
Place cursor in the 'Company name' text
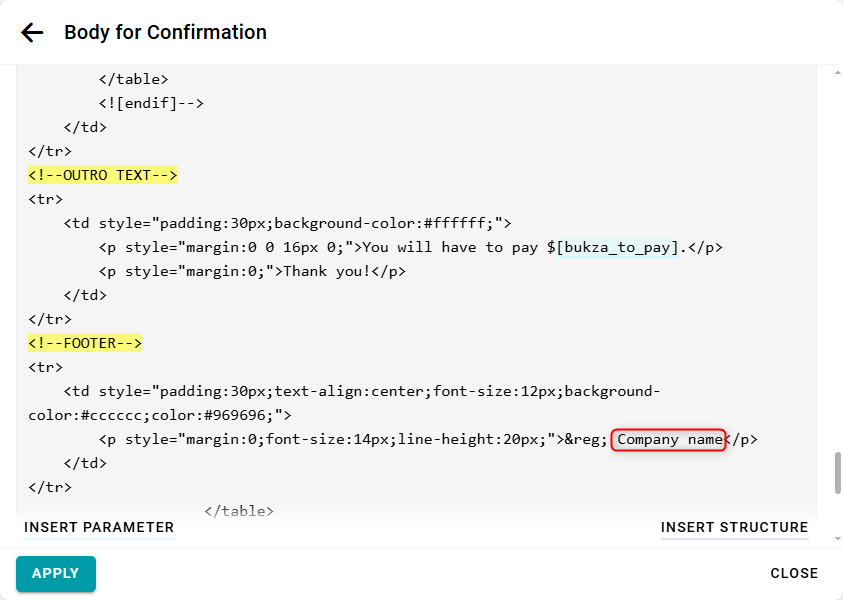668,440
